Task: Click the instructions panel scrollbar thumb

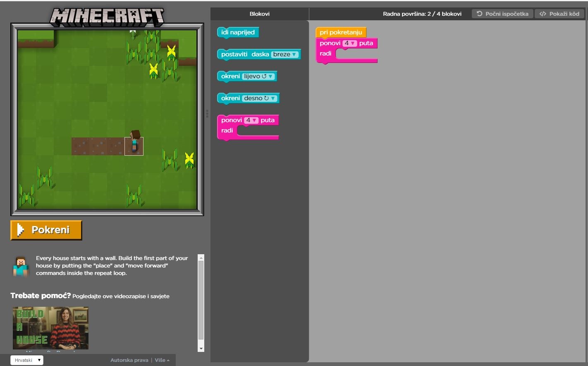Action: (x=201, y=300)
